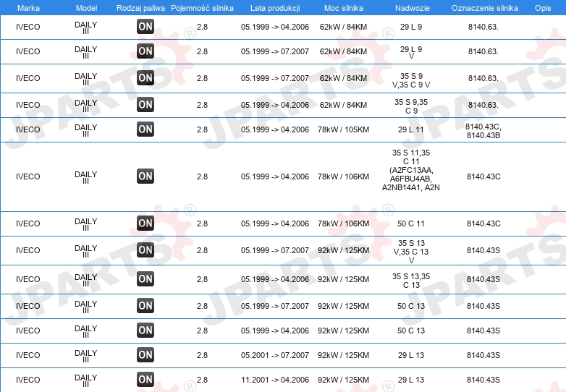Click the ON icon in the 35 S 11,35 C 11 row
The width and height of the screenshot is (566, 392).
pyautogui.click(x=145, y=176)
